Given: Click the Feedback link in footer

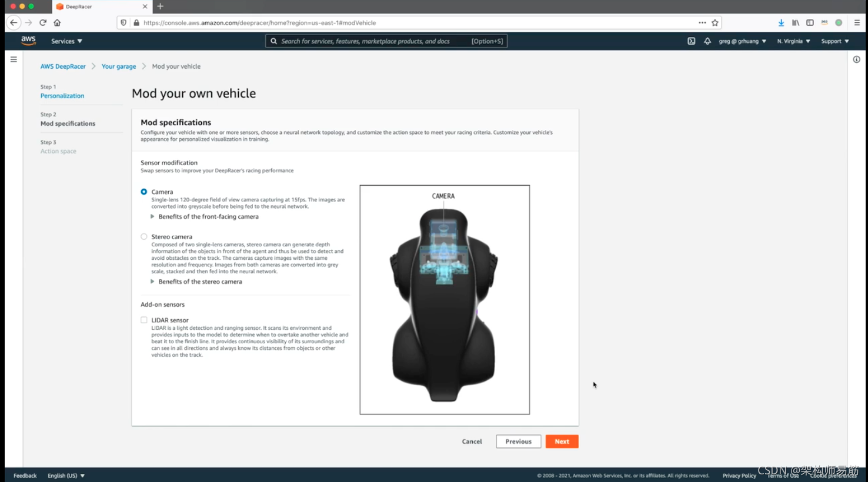Looking at the screenshot, I should (x=25, y=476).
